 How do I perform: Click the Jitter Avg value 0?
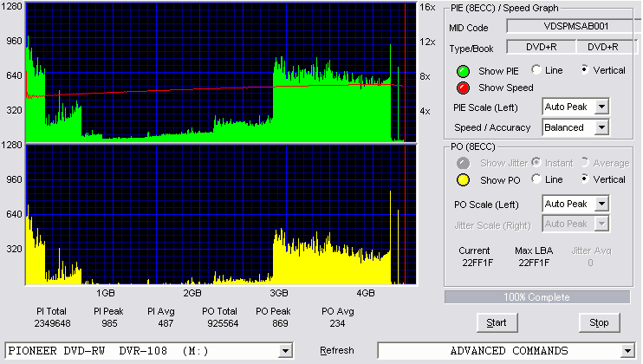tap(590, 263)
